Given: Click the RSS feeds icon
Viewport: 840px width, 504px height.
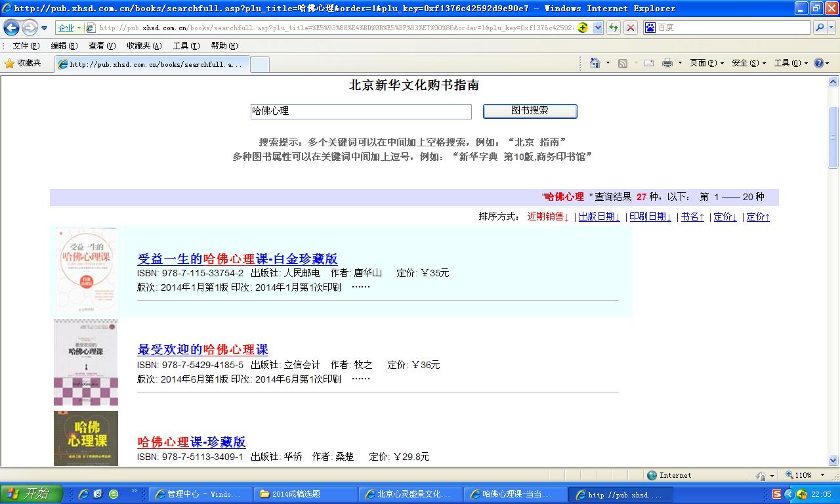Looking at the screenshot, I should pyautogui.click(x=623, y=63).
